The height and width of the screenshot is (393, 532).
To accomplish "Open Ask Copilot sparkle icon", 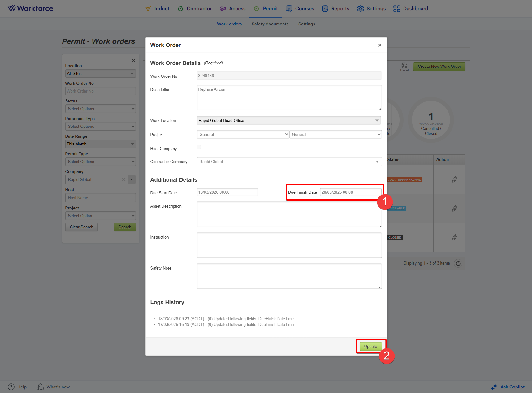I will (x=494, y=387).
